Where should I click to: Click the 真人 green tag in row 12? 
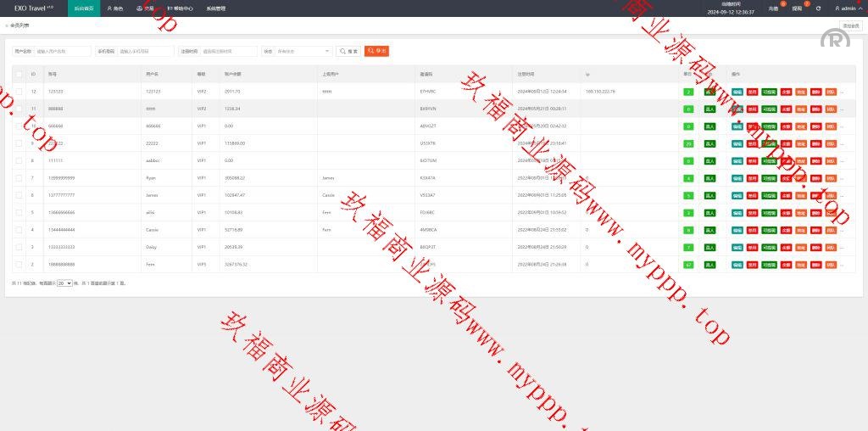(709, 92)
